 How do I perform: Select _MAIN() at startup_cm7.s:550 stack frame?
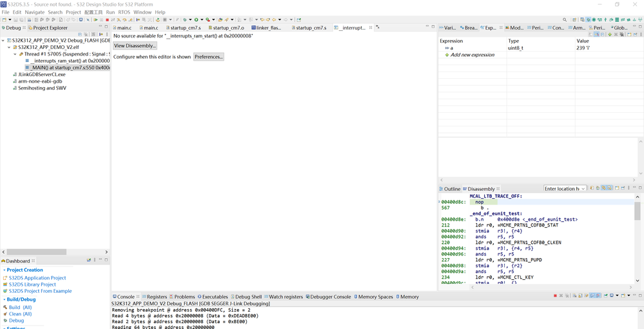coord(67,68)
